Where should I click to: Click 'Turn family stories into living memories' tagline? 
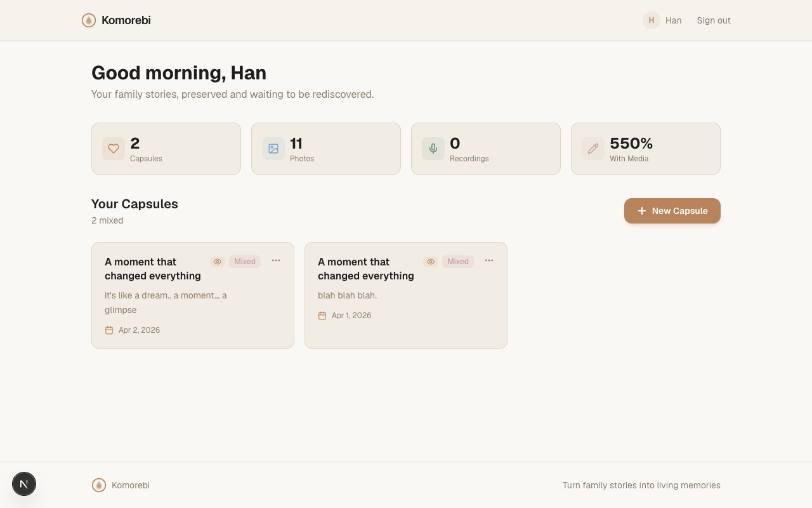[641, 485]
